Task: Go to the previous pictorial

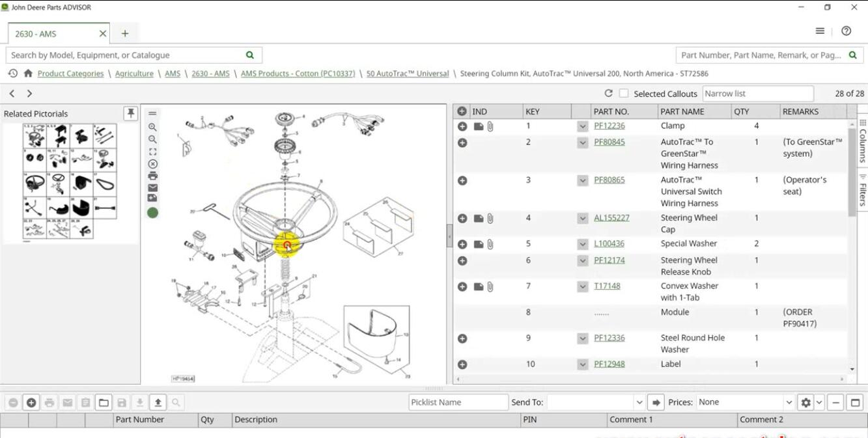Action: pos(12,94)
